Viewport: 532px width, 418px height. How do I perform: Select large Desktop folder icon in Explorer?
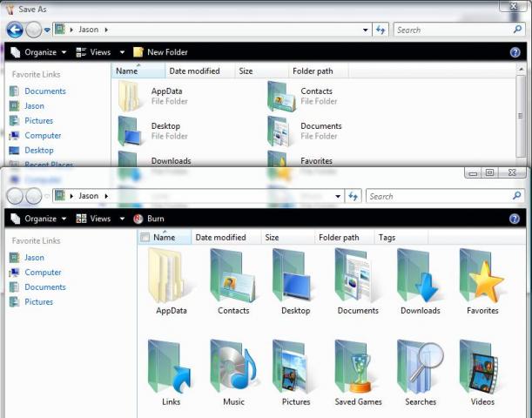click(295, 281)
